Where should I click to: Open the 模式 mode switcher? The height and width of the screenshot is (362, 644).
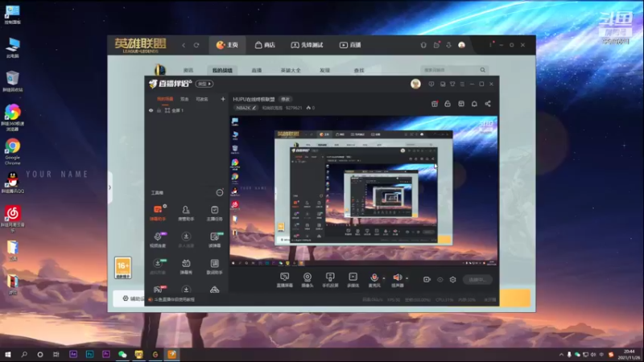coord(204,84)
